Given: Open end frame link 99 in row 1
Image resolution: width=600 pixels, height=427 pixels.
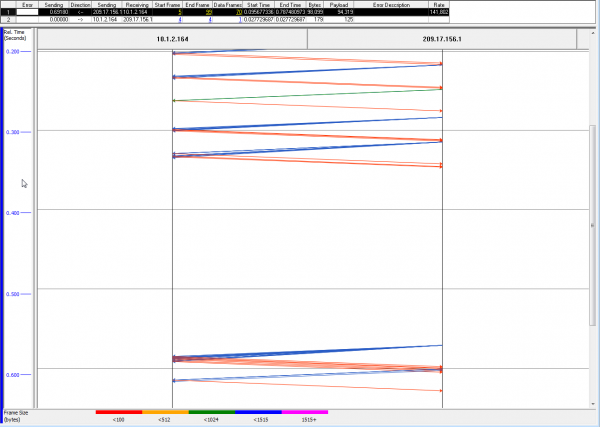Looking at the screenshot, I should click(209, 12).
